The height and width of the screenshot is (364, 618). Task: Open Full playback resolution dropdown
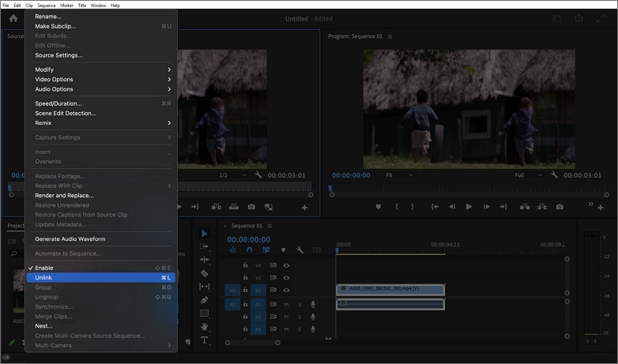coord(528,175)
